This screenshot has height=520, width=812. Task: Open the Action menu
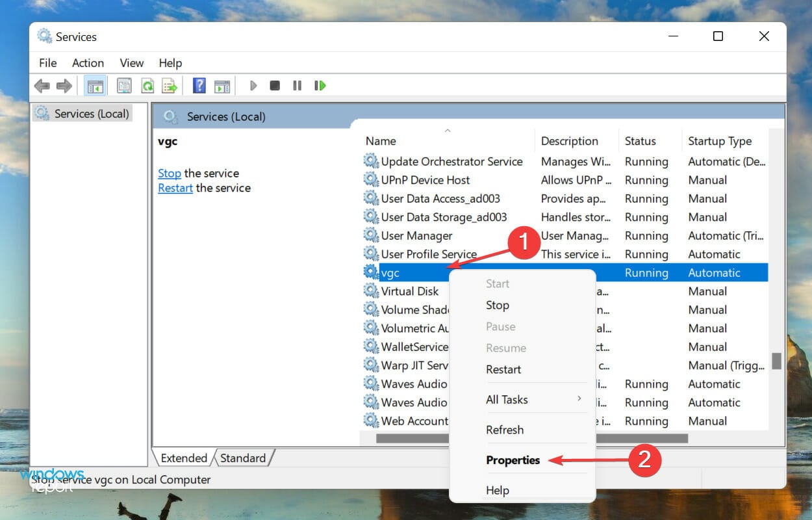88,63
